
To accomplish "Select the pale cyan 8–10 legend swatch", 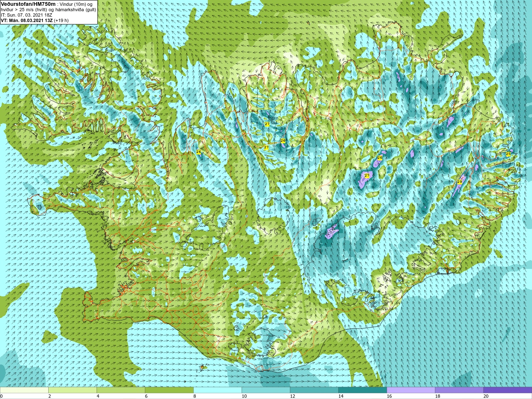I will (217, 390).
